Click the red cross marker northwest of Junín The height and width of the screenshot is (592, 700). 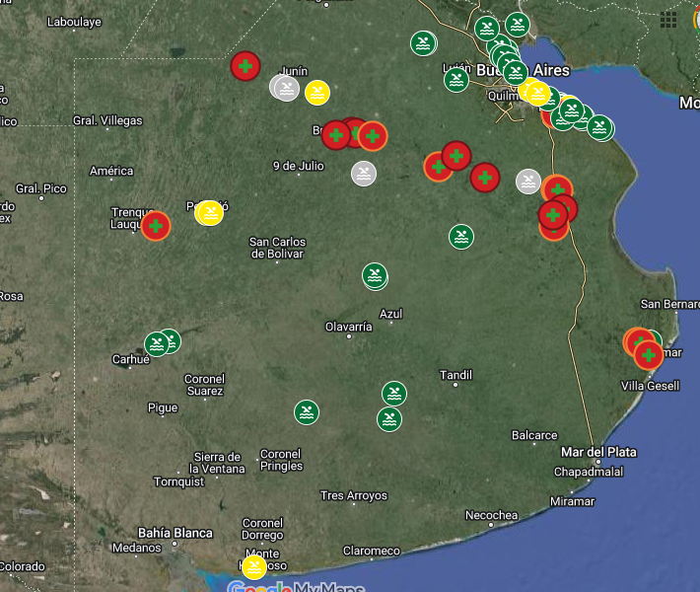[x=245, y=66]
